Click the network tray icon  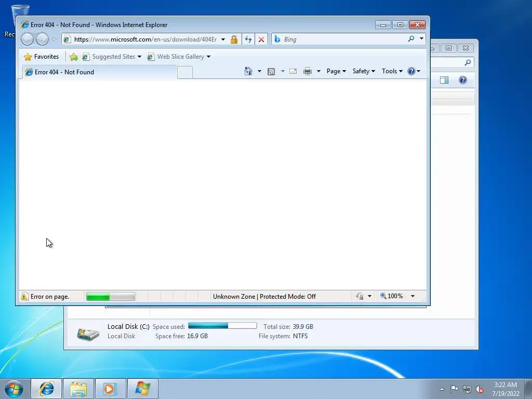[467, 389]
